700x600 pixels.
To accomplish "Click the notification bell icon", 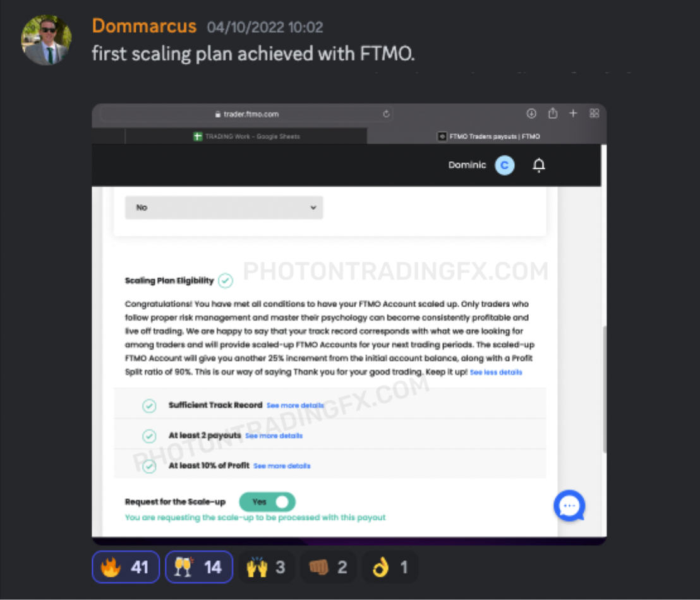I will (x=539, y=165).
